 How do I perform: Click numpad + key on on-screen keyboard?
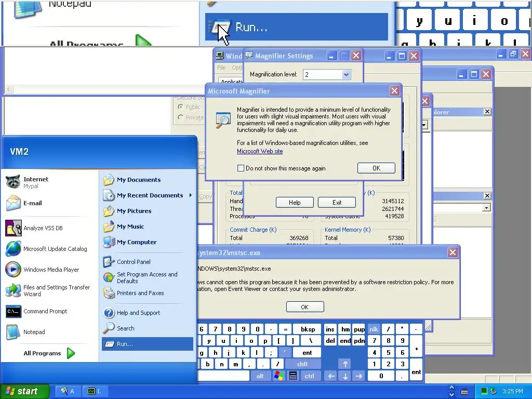pos(416,347)
